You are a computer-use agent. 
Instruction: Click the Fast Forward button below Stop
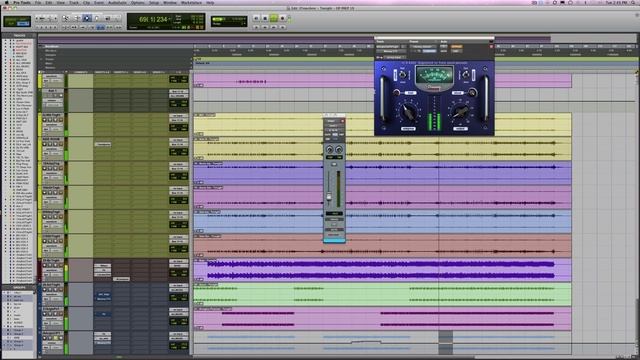265,27
